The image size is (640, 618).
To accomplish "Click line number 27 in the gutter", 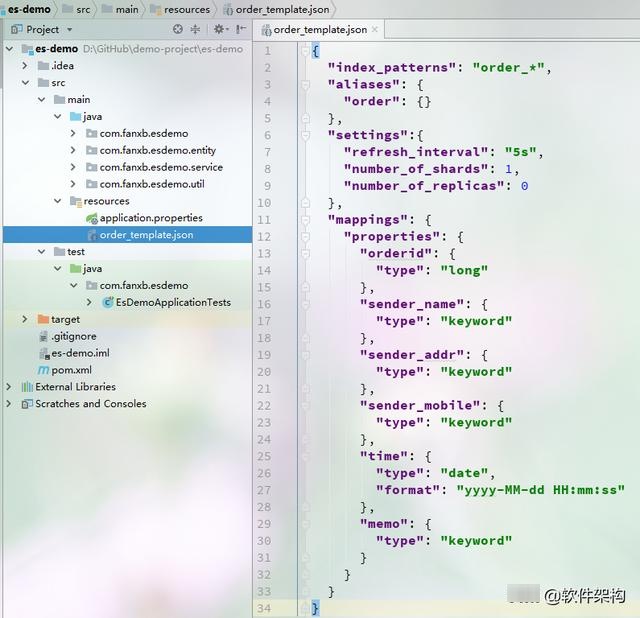I will point(264,490).
